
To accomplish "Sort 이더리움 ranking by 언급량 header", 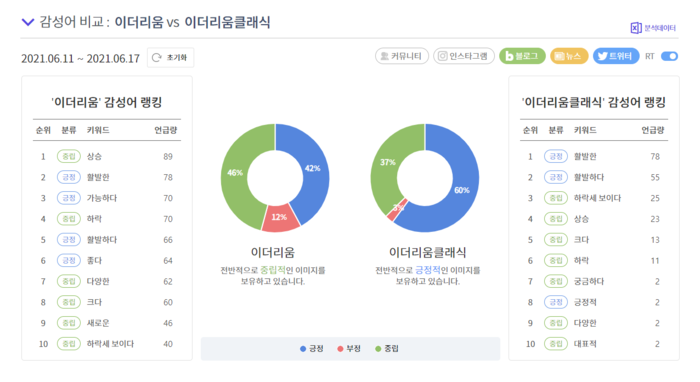I will click(x=166, y=130).
